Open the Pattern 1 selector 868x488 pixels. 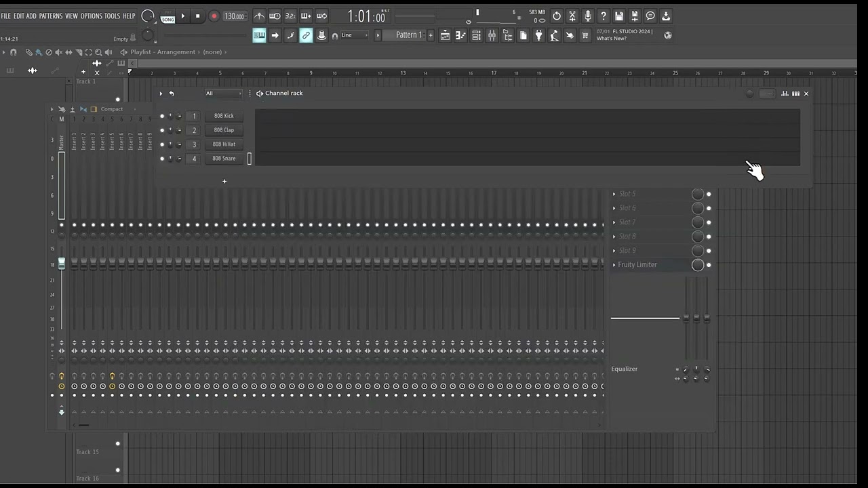[408, 35]
